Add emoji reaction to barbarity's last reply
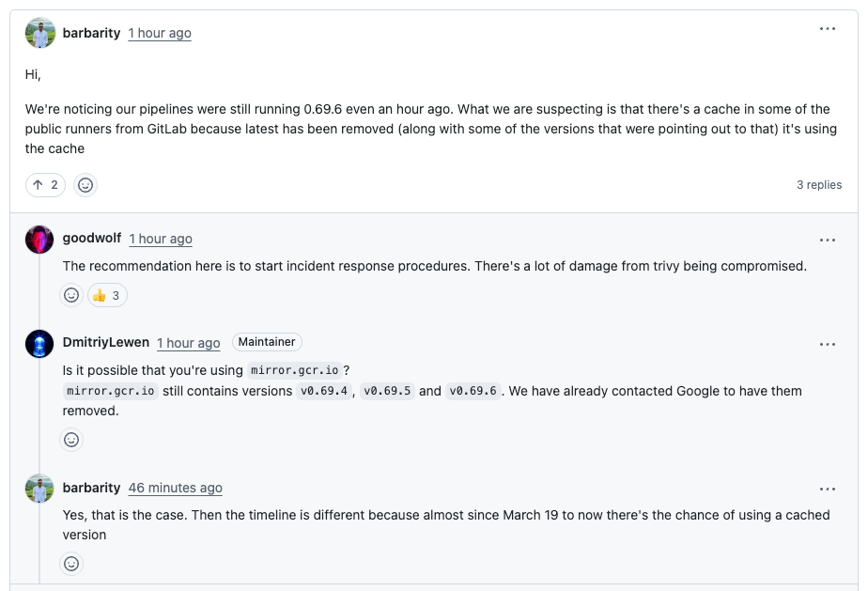The width and height of the screenshot is (868, 591). (x=71, y=564)
